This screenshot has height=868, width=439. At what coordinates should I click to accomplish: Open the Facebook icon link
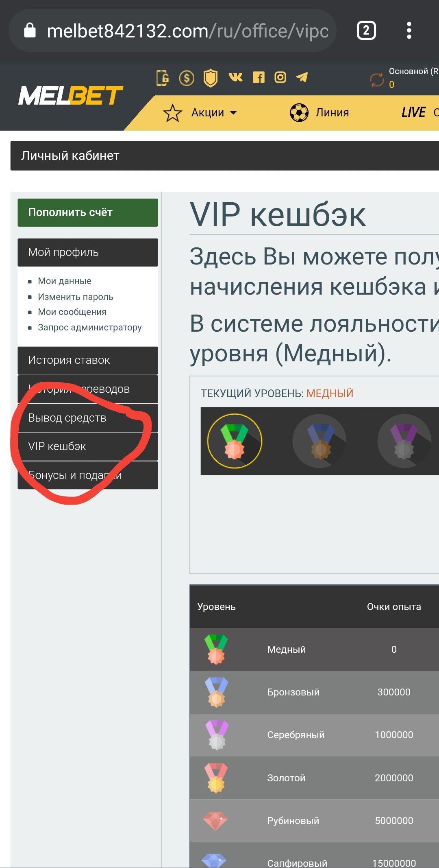[x=259, y=77]
